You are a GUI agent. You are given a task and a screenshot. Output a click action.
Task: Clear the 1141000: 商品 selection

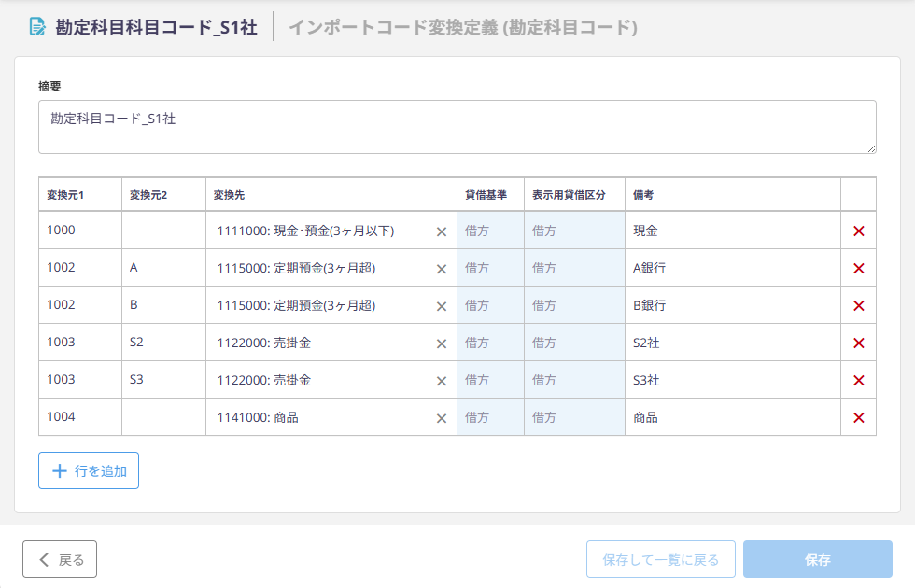[441, 418]
